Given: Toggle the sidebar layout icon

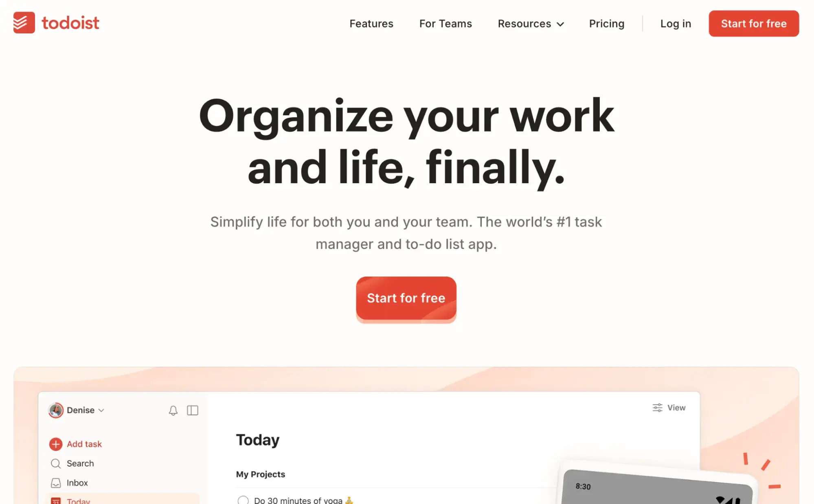Looking at the screenshot, I should 192,410.
